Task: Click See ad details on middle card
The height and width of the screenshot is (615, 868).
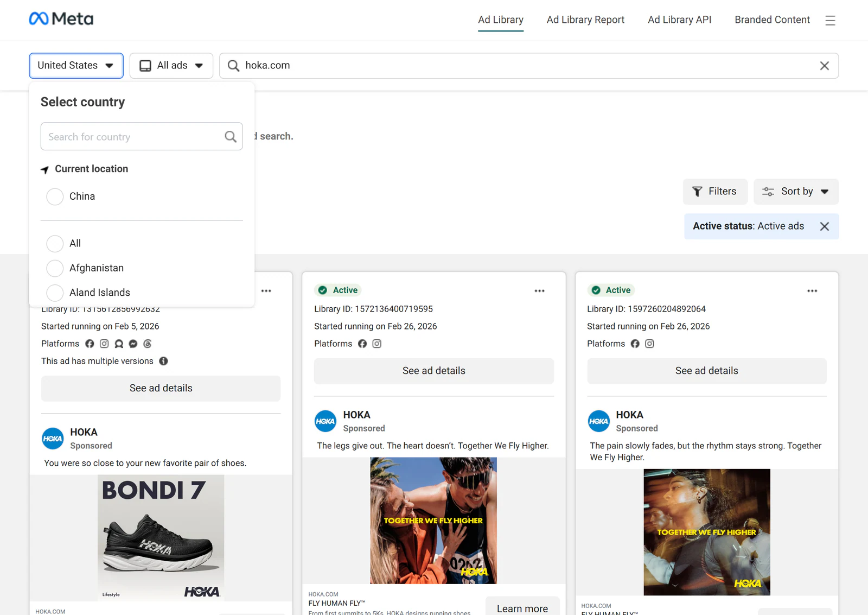Action: pyautogui.click(x=434, y=371)
